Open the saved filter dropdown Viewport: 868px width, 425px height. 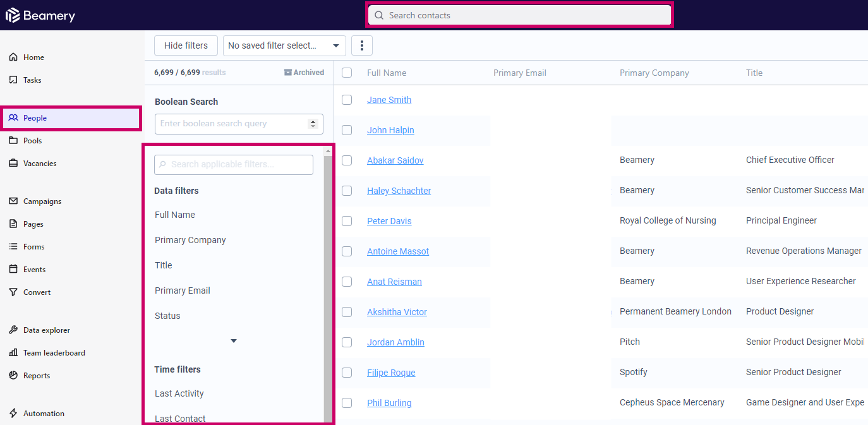pos(284,45)
